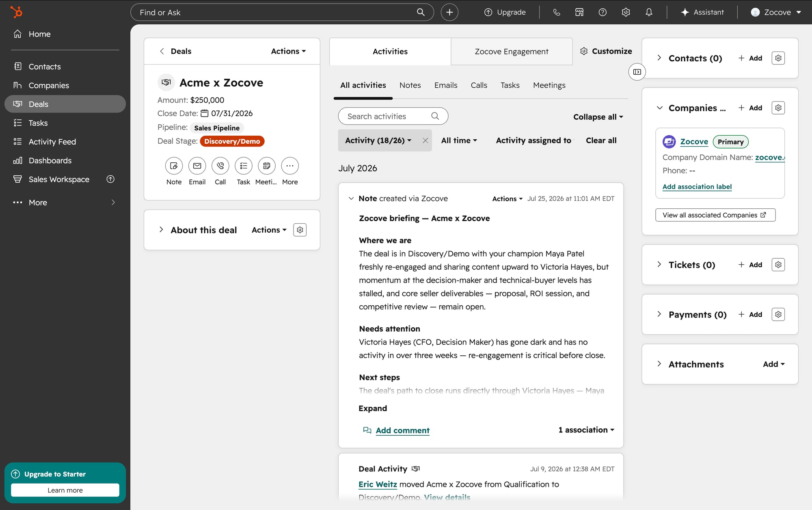
Task: Open the quick create plus button
Action: (449, 12)
